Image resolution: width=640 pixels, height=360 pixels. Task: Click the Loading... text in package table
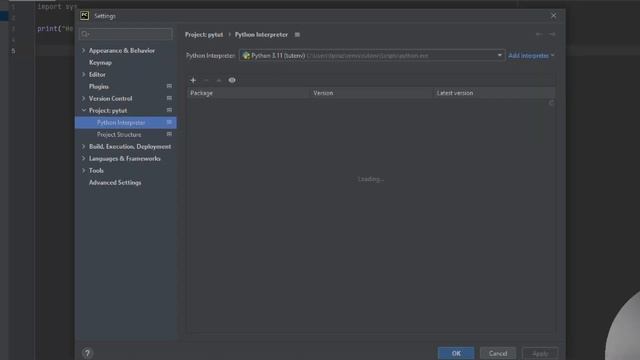[x=371, y=179]
